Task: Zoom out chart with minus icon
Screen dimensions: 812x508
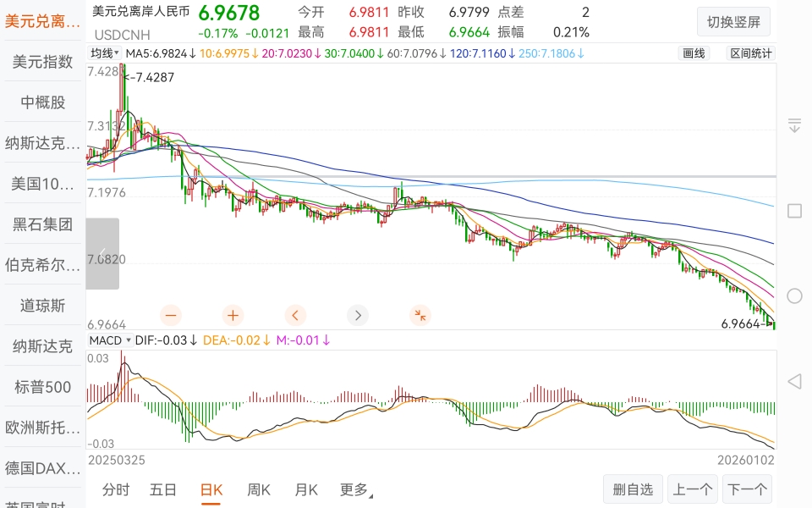Action: click(171, 315)
